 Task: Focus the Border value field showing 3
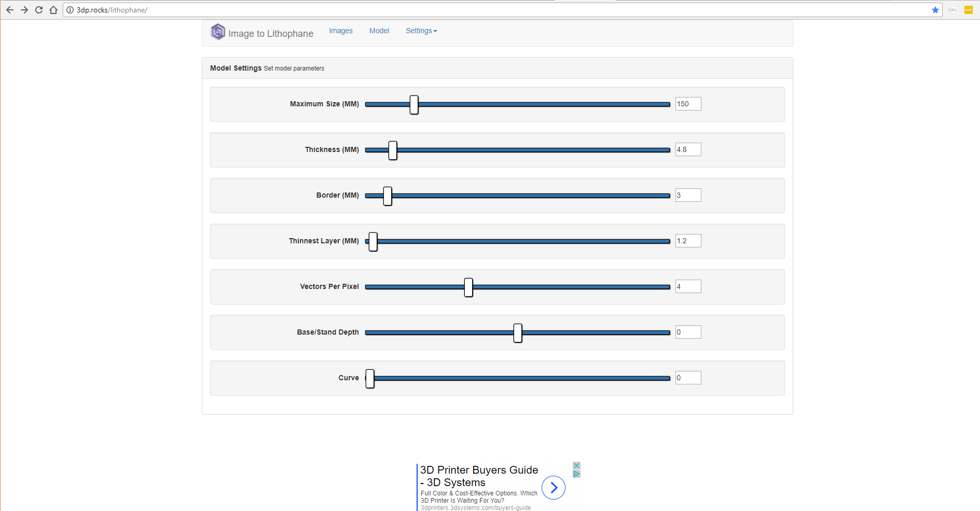tap(688, 195)
